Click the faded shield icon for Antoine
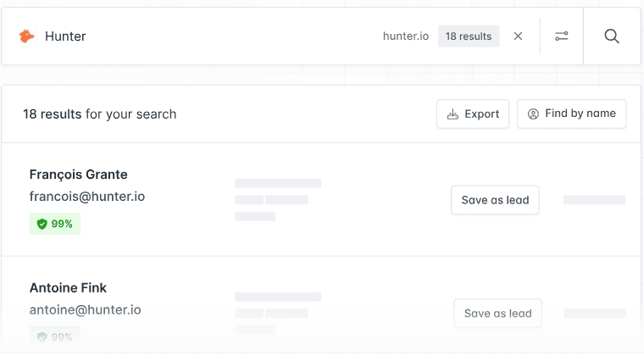The image size is (644, 356). click(x=42, y=337)
